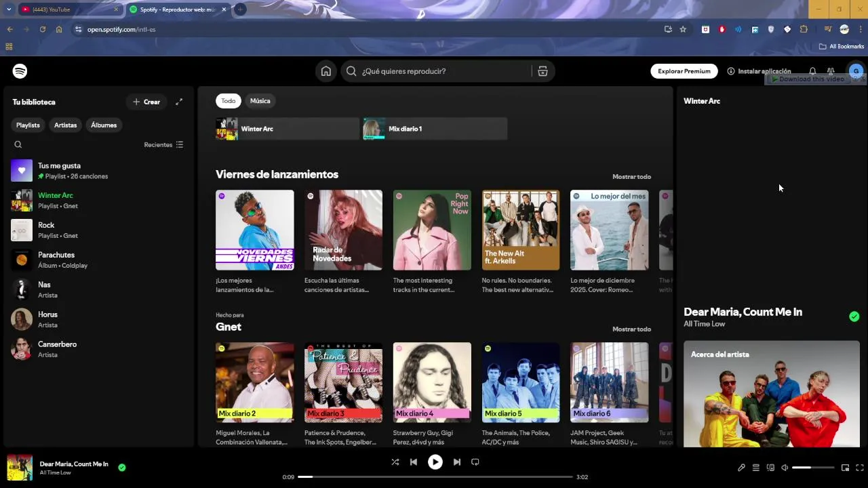This screenshot has height=488, width=868.
Task: Click Instalar aplicación link
Action: tap(759, 71)
